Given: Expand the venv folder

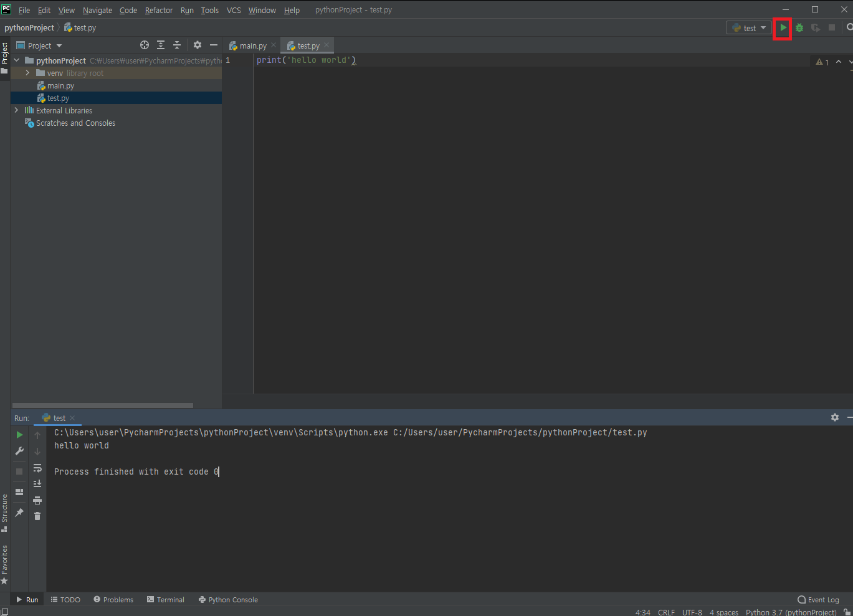Looking at the screenshot, I should [27, 73].
